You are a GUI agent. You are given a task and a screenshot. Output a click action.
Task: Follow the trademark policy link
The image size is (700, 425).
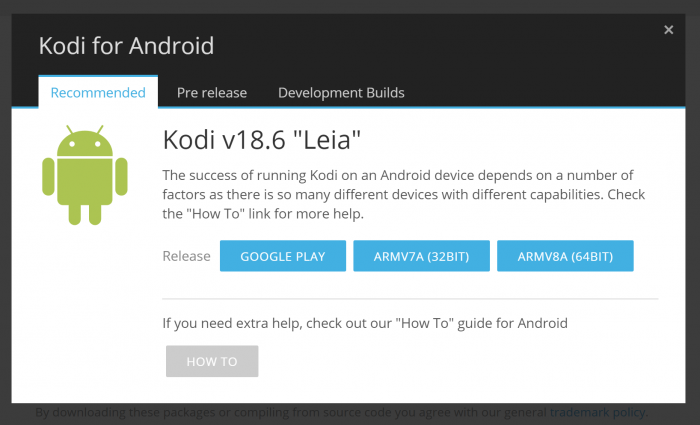598,412
